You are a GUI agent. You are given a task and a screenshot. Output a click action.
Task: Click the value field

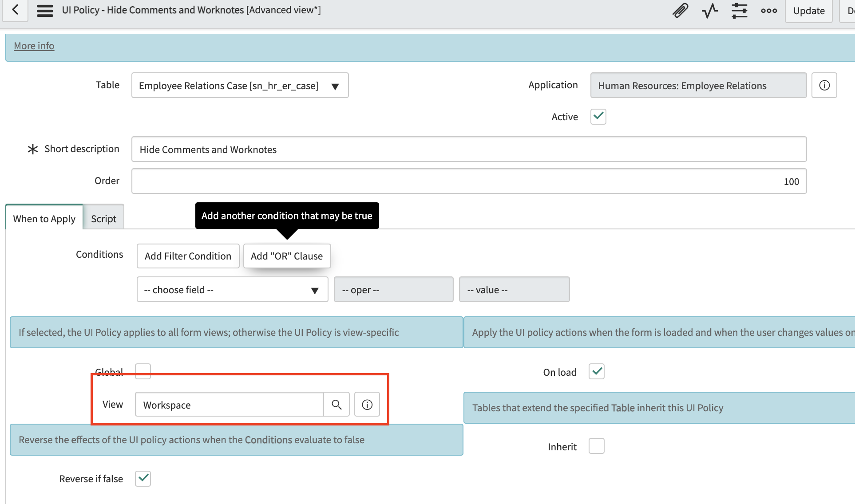click(x=515, y=289)
